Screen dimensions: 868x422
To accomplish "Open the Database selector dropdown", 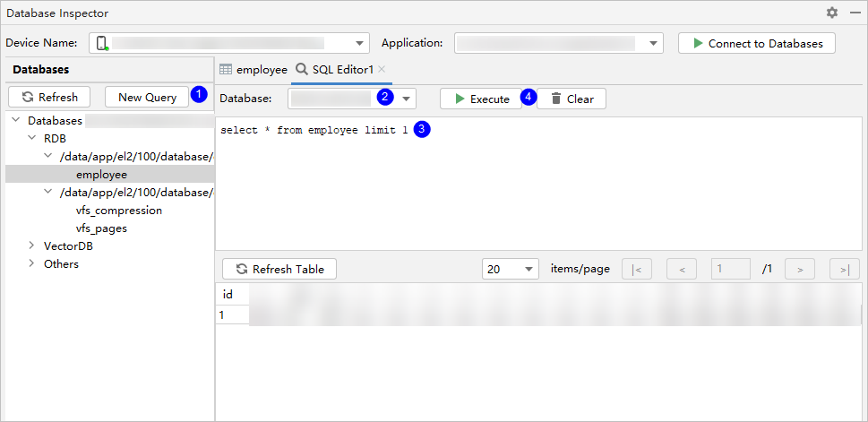I will click(407, 99).
